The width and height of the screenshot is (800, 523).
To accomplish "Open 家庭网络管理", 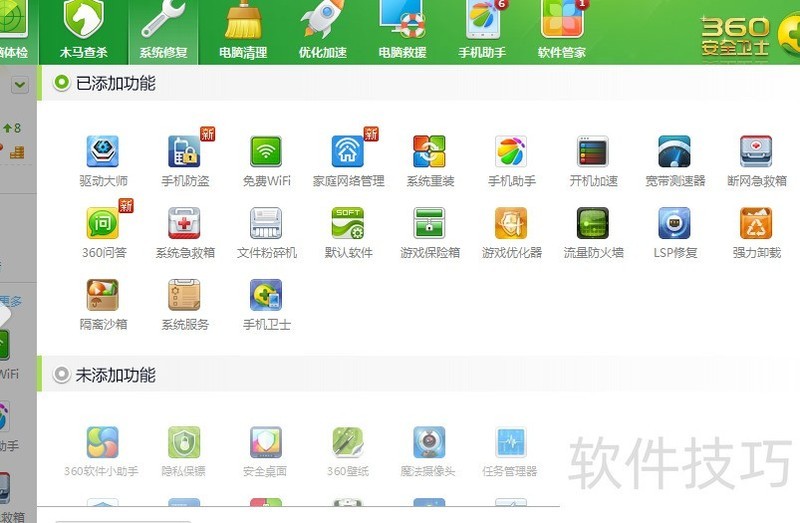I will [x=348, y=161].
